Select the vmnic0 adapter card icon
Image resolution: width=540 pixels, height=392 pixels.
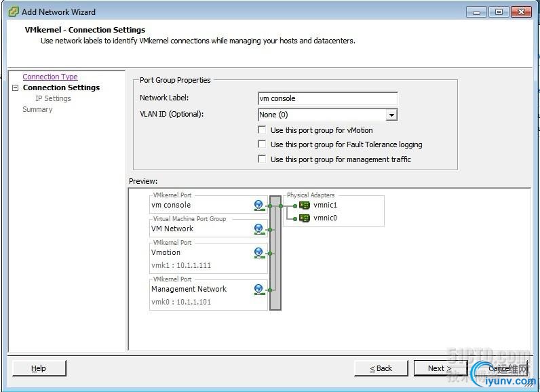tap(305, 218)
